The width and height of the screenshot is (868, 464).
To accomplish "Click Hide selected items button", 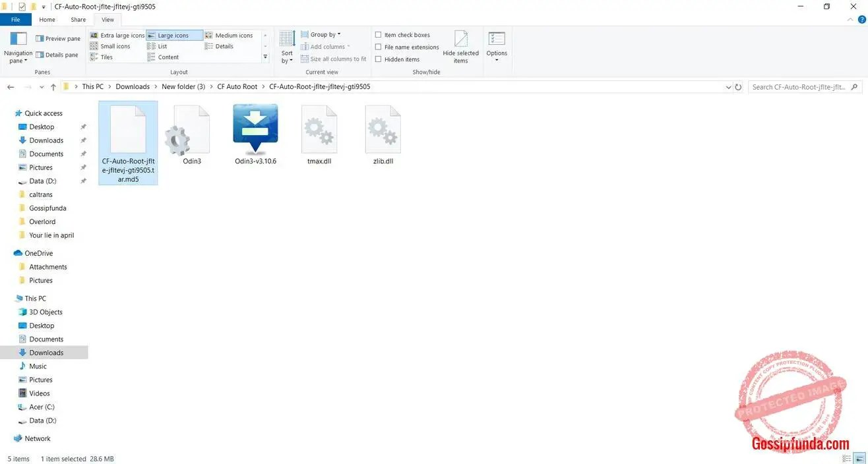I will (x=460, y=47).
